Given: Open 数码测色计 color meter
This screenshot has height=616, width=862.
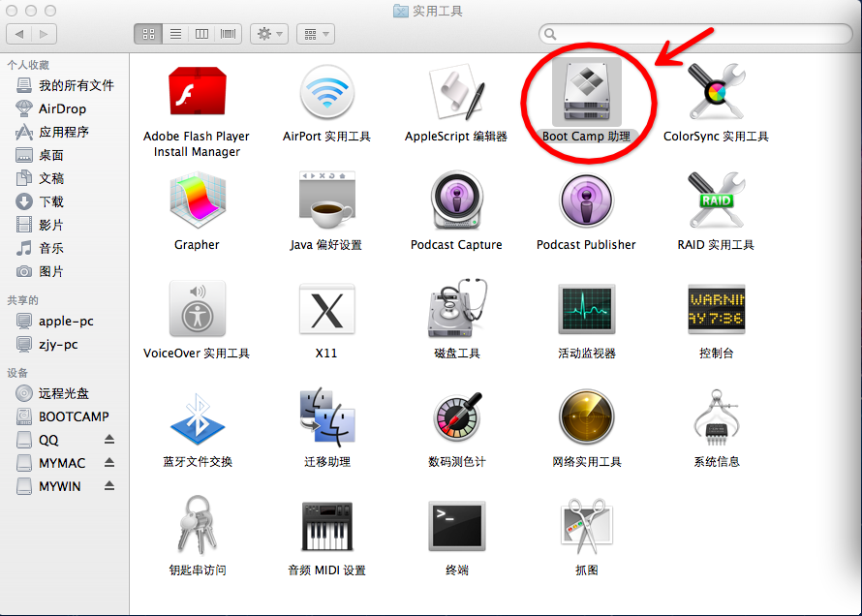Looking at the screenshot, I should click(x=457, y=416).
